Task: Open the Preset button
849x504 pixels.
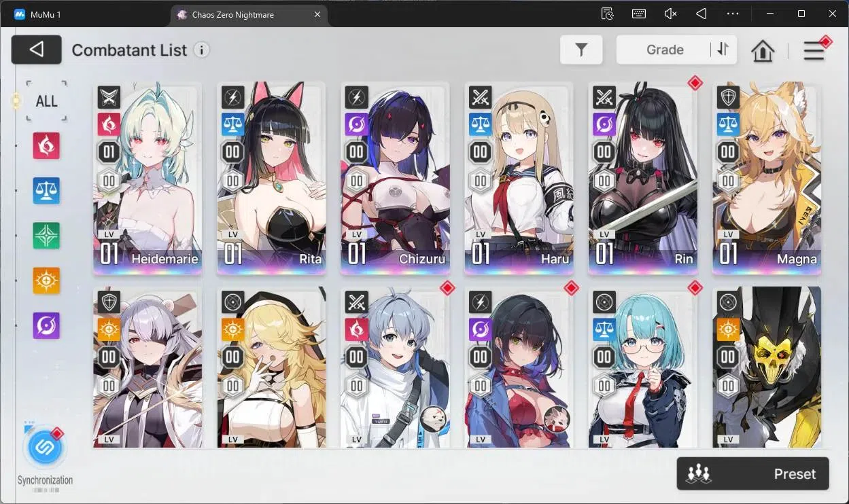Action: [752, 473]
